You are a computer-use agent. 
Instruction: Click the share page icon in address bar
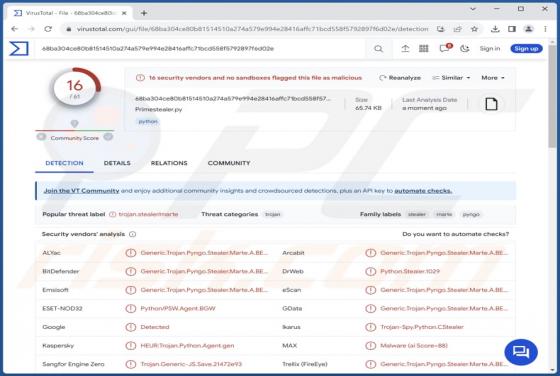coord(458,29)
